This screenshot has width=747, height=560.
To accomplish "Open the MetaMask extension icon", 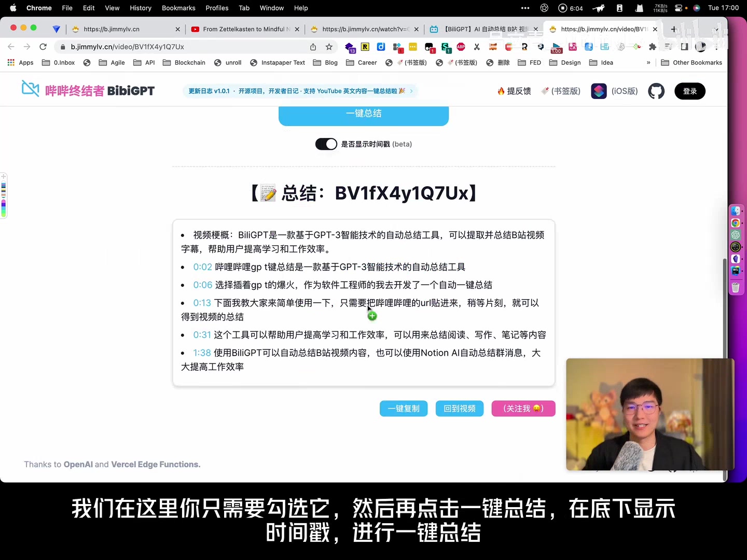I will coord(493,47).
